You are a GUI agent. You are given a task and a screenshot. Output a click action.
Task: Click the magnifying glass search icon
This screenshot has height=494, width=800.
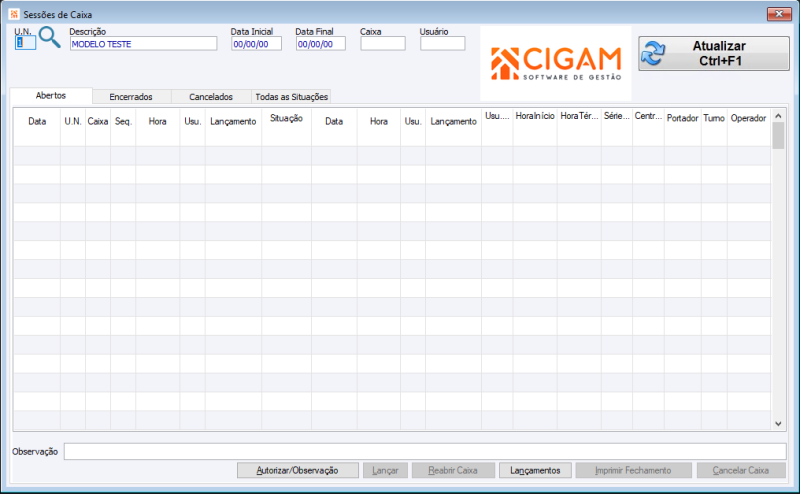coord(49,38)
